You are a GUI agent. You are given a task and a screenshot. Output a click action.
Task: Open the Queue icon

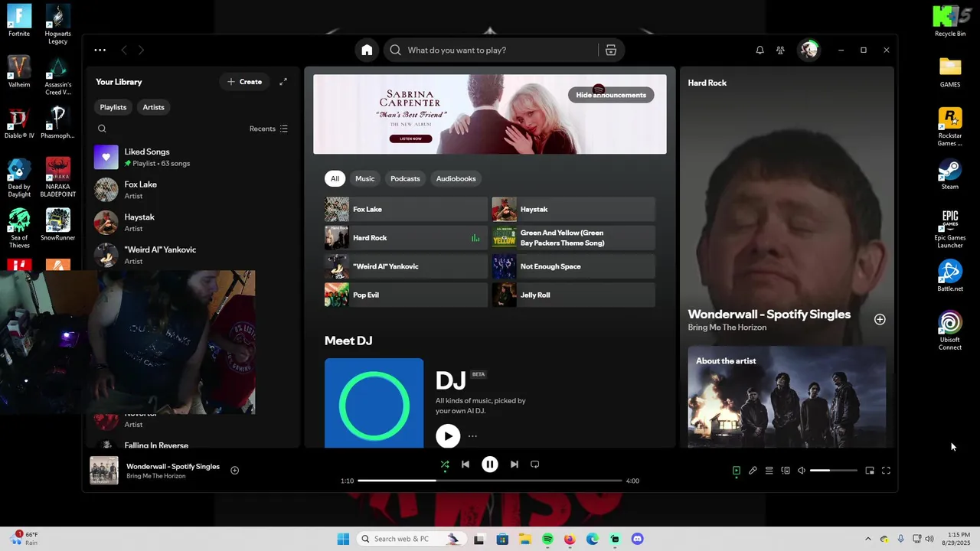click(x=769, y=471)
